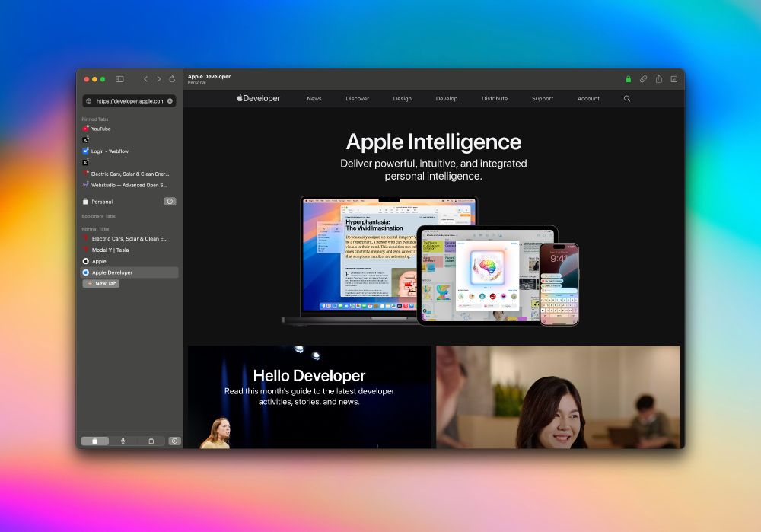The height and width of the screenshot is (532, 761).
Task: Click the circle-slash button on the Personal row
Action: click(170, 202)
